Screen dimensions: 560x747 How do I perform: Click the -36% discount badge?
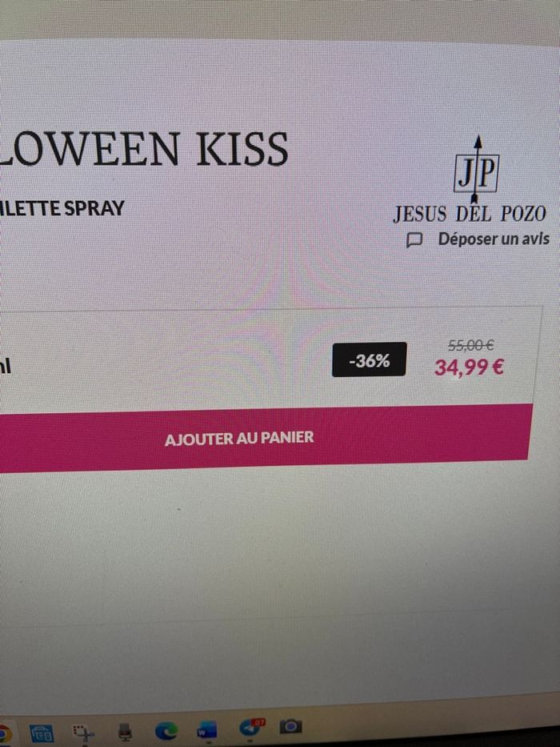pyautogui.click(x=369, y=359)
